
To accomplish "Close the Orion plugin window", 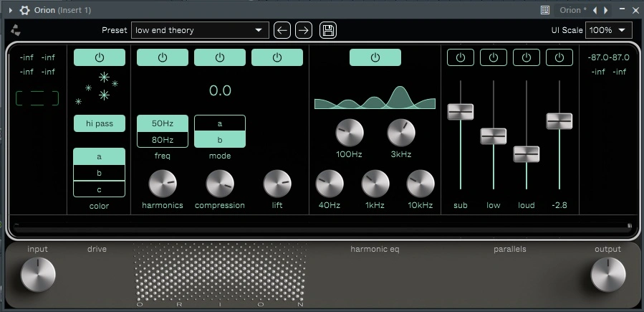I will point(635,10).
